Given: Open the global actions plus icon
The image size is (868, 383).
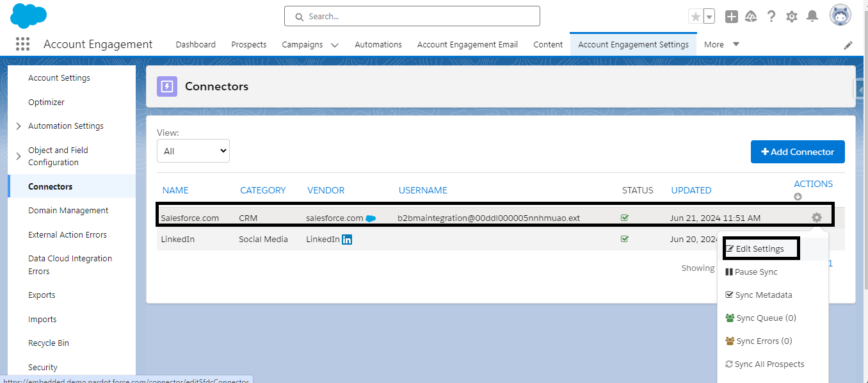Looking at the screenshot, I should click(x=732, y=17).
